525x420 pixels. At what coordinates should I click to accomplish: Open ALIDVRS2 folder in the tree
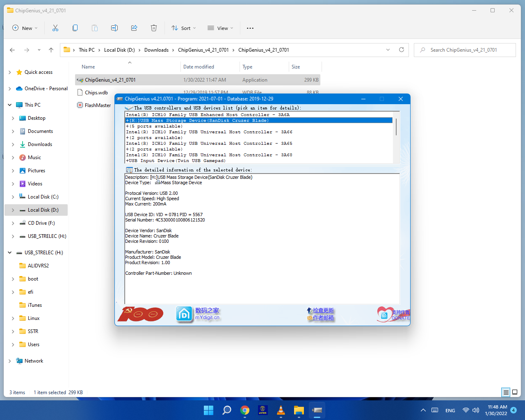pyautogui.click(x=38, y=266)
